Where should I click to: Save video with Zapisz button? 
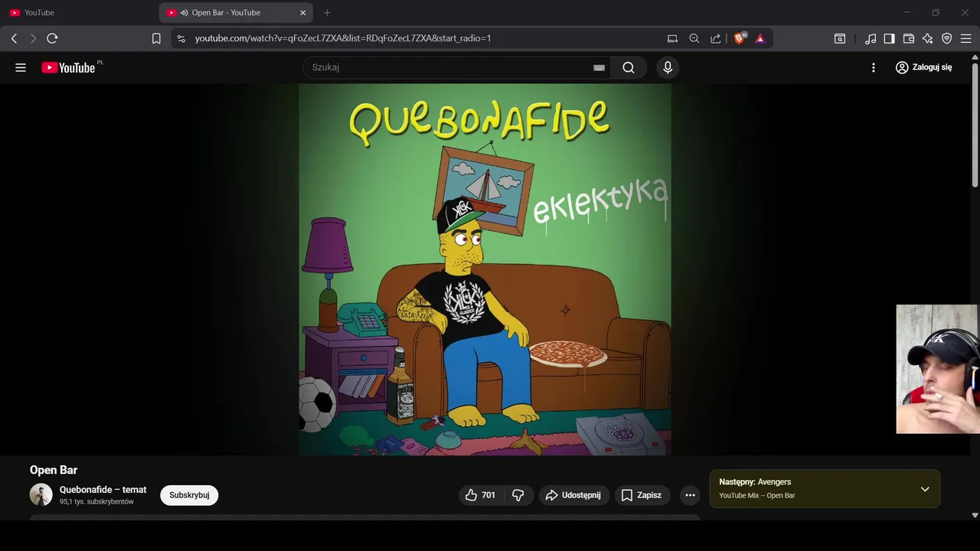pos(642,495)
